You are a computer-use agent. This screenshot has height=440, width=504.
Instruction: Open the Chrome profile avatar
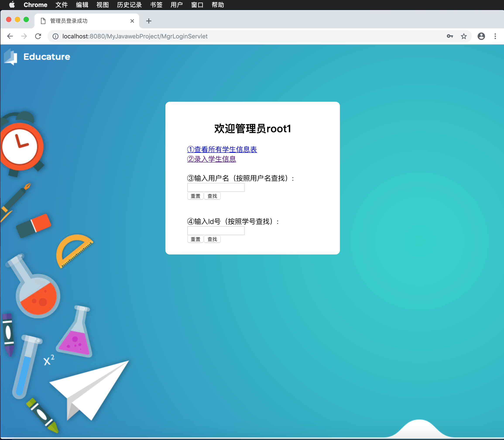[481, 36]
